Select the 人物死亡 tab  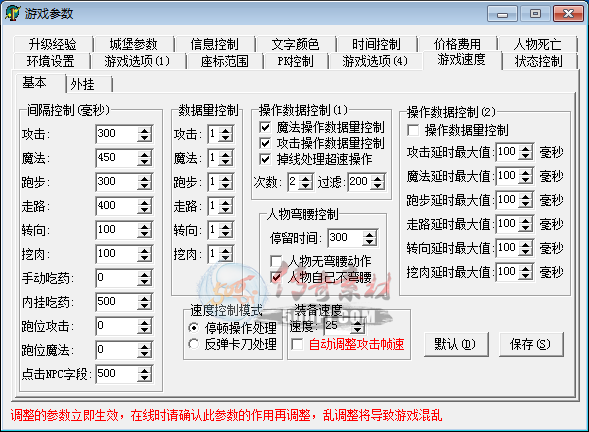pyautogui.click(x=538, y=44)
